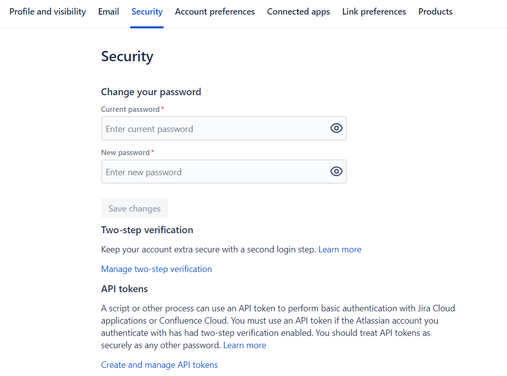Open Profile and visibility tab

48,12
